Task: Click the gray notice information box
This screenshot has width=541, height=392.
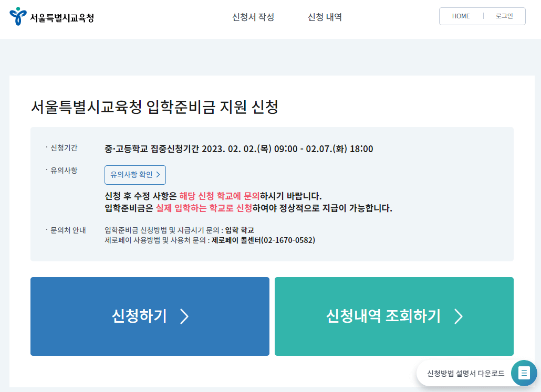Action: click(x=272, y=193)
